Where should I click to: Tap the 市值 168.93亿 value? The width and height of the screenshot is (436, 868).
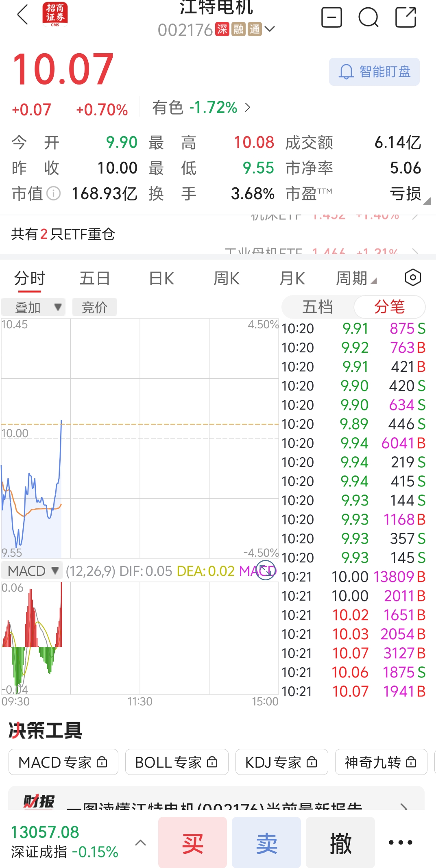click(105, 193)
